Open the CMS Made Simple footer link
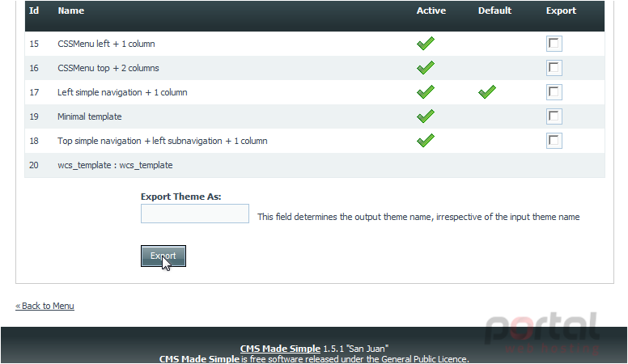Screen dimensions: 628x364 [x=280, y=349]
